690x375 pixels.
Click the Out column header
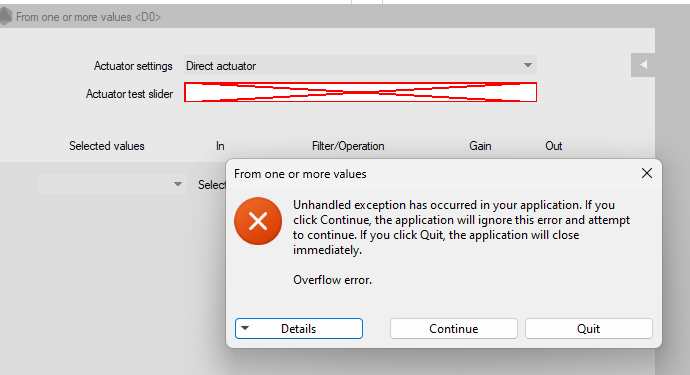[554, 146]
